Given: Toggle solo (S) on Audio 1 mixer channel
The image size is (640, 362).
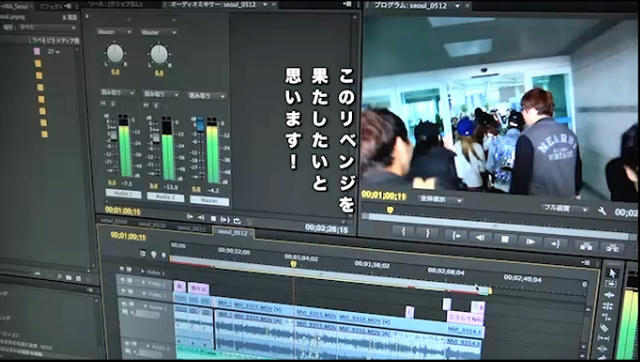Looking at the screenshot, I should [113, 104].
